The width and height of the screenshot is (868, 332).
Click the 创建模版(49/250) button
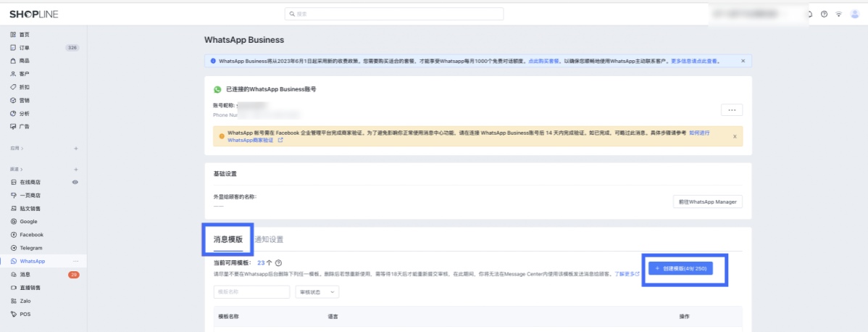point(681,268)
